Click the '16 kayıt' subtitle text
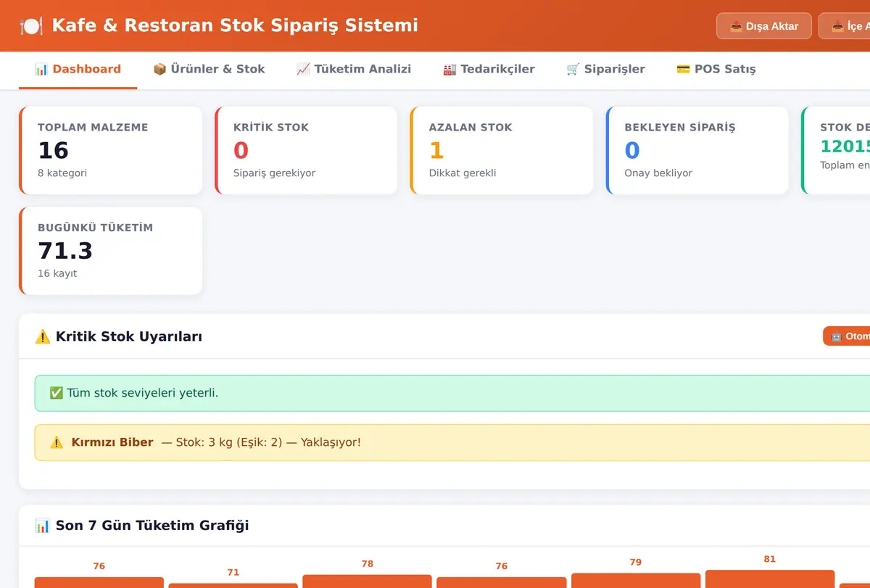This screenshot has height=588, width=870. pos(57,273)
